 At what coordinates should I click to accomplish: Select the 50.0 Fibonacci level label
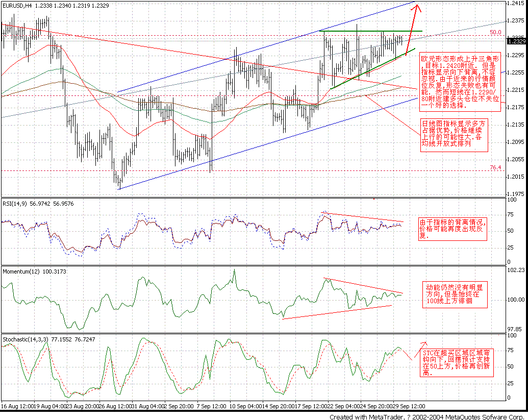495,32
